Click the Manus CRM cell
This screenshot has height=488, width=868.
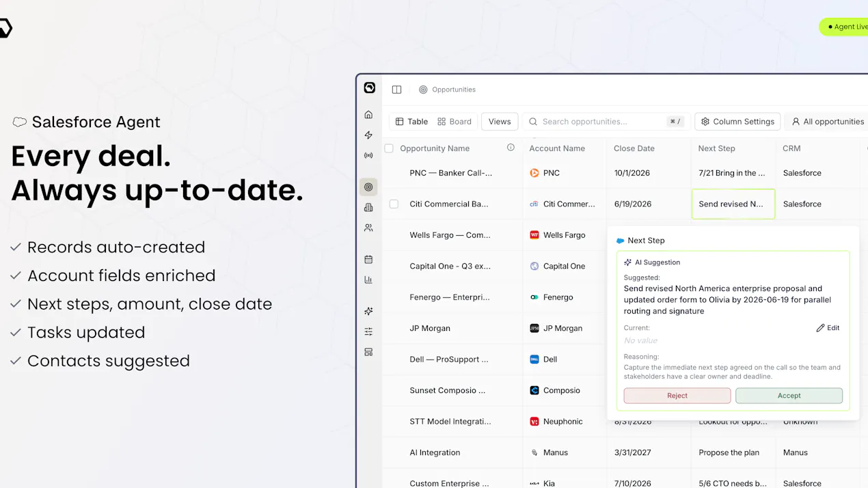[796, 452]
